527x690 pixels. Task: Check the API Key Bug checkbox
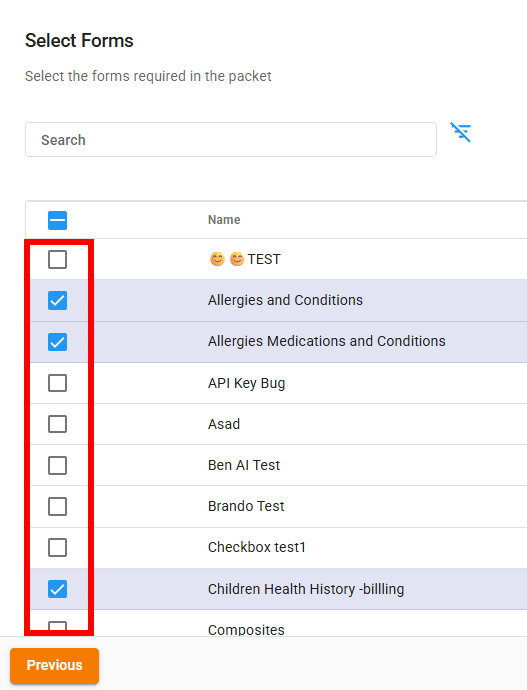58,383
